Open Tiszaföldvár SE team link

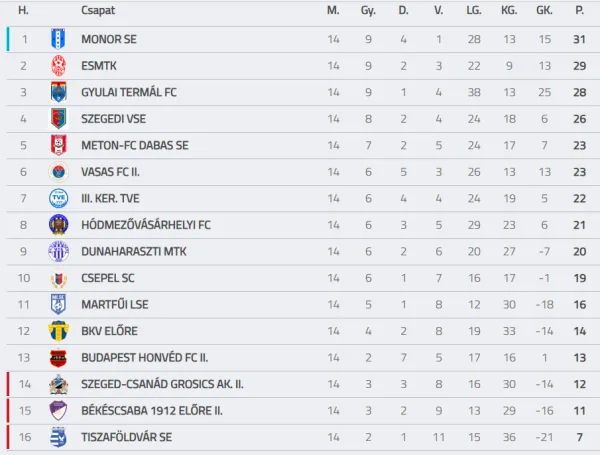[x=126, y=437]
